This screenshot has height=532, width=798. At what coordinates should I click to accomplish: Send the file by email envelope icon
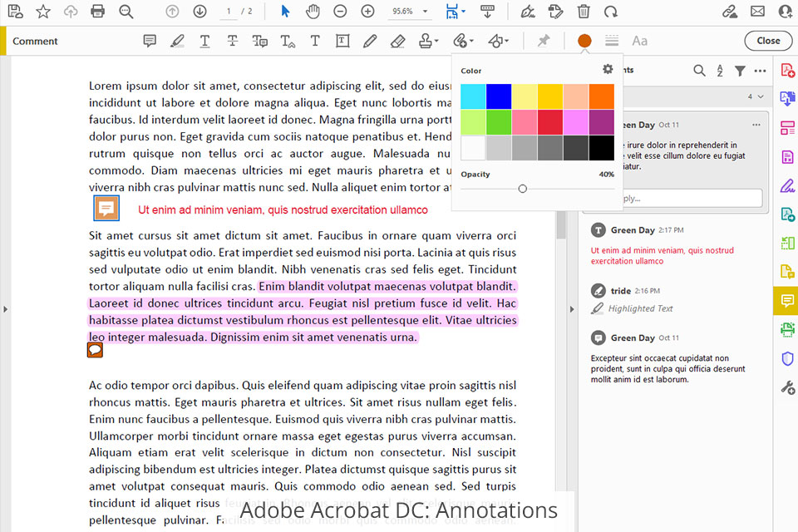click(x=757, y=11)
